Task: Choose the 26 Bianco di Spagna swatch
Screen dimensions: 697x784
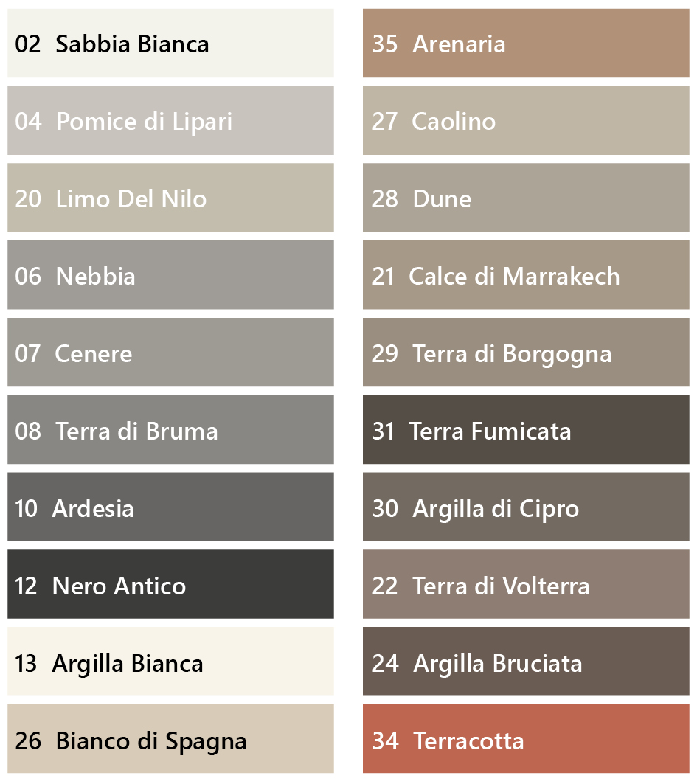Action: pos(170,739)
